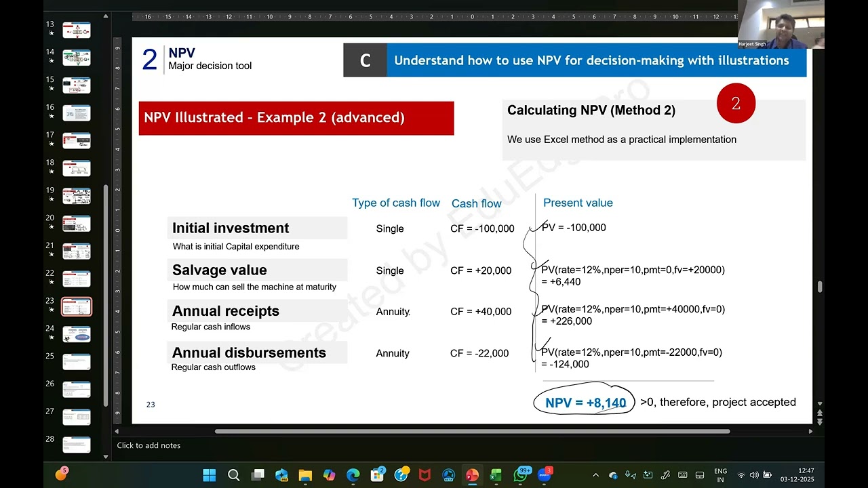Image resolution: width=868 pixels, height=488 pixels.
Task: Select slide 13 thumbnail
Action: pos(77,30)
